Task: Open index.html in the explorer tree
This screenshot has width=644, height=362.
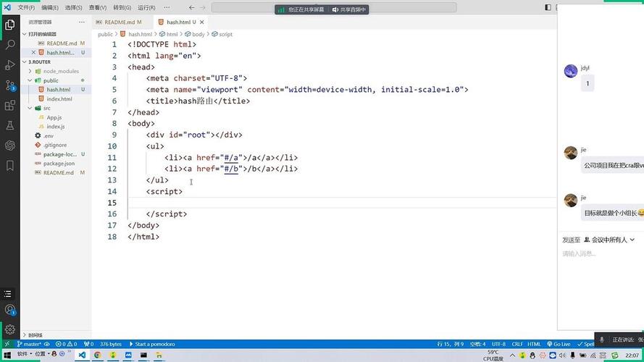Action: click(59, 99)
